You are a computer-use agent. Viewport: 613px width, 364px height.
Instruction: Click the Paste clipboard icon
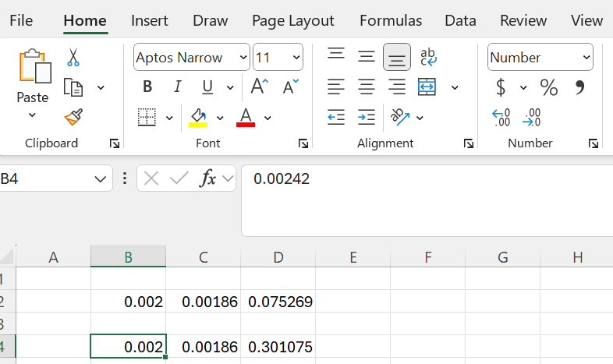click(x=35, y=65)
